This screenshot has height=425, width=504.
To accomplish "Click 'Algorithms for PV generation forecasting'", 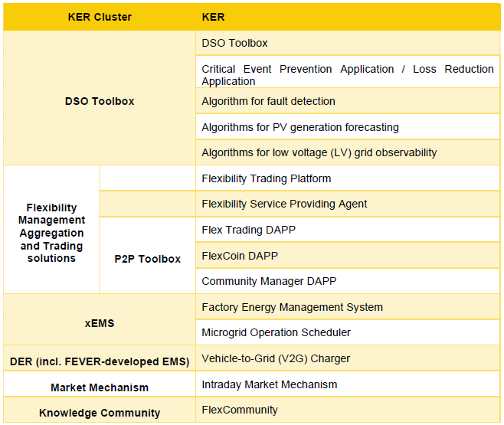I will [348, 127].
